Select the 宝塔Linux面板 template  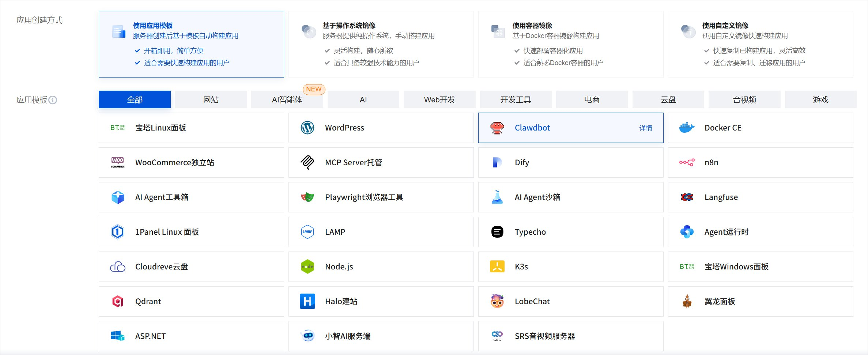(x=191, y=128)
